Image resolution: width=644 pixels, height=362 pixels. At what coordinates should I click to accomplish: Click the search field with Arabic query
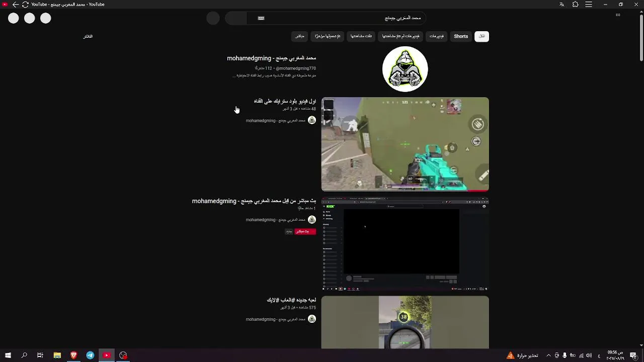[x=337, y=18]
